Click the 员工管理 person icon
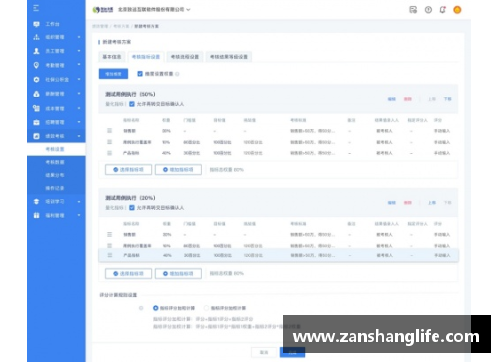This screenshot has height=362, width=500. [36, 51]
